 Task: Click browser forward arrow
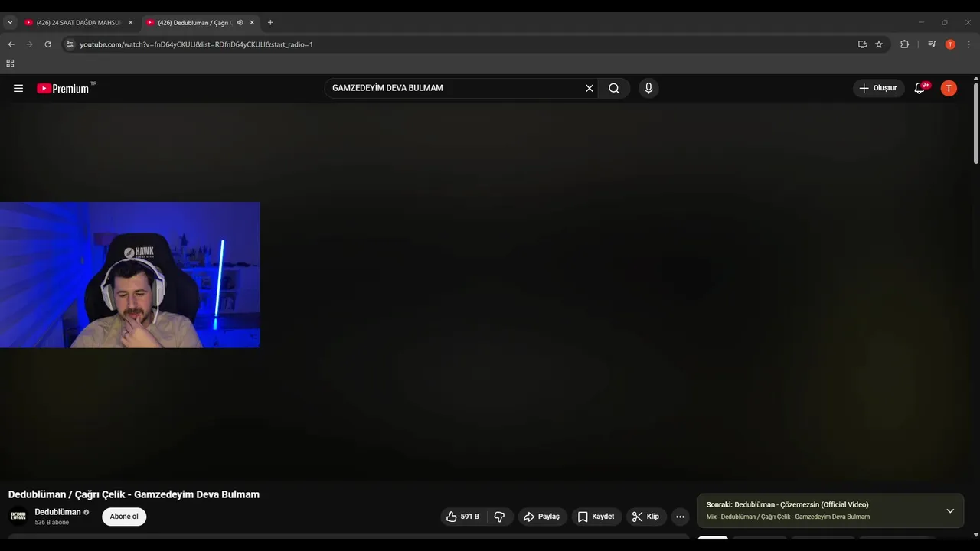(x=30, y=44)
